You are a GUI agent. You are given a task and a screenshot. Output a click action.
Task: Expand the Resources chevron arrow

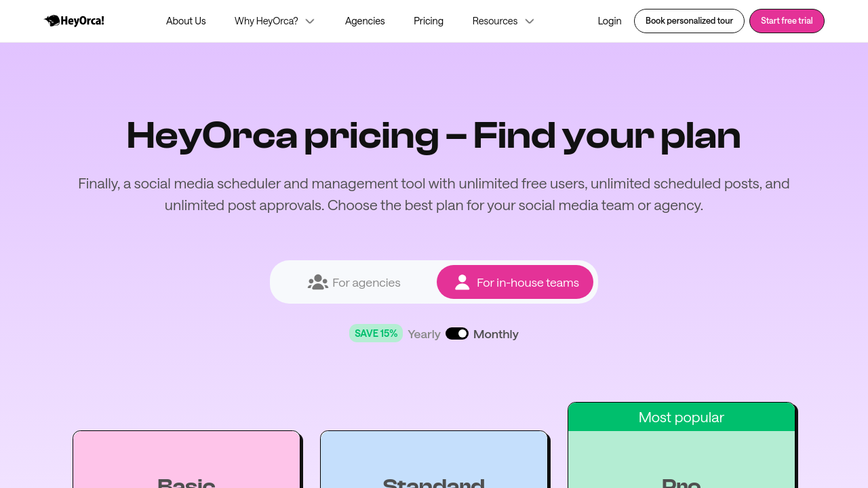click(x=530, y=22)
